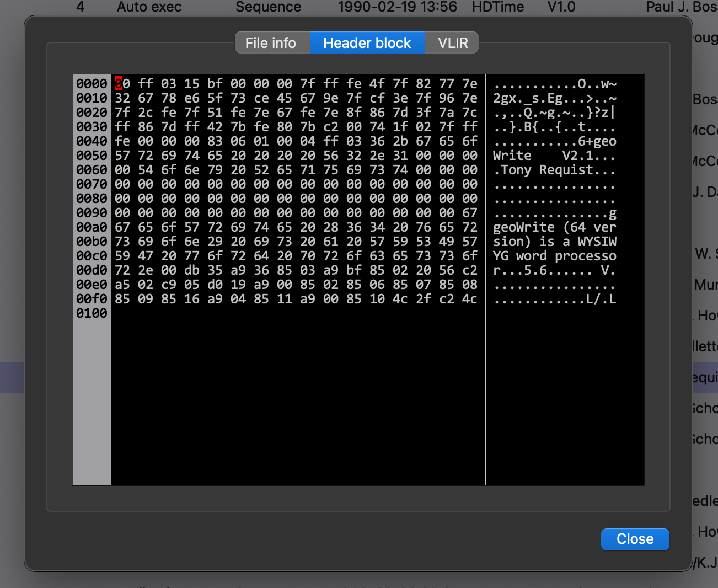
Task: Select offset label 00e0
Action: point(92,285)
